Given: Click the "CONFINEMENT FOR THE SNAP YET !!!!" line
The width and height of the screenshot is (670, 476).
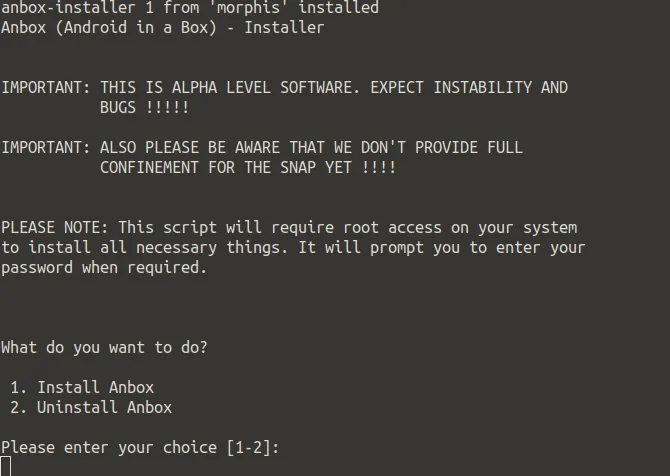Looking at the screenshot, I should pos(248,167).
